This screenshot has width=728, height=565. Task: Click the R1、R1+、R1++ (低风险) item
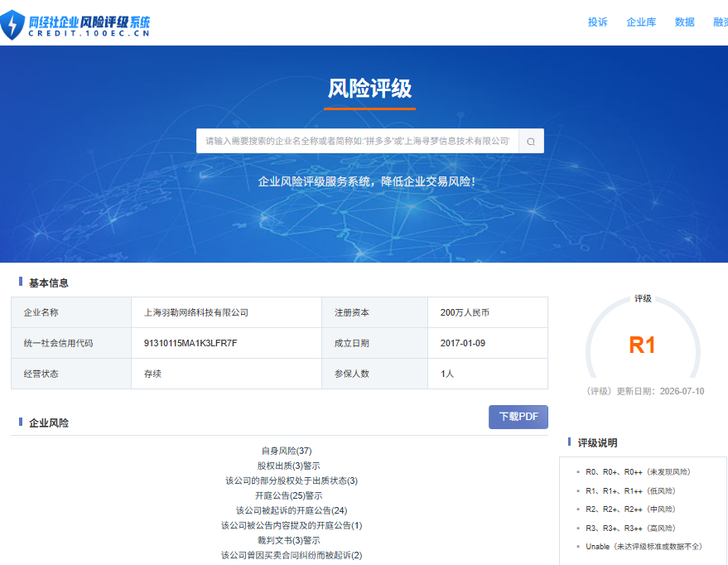coord(630,490)
